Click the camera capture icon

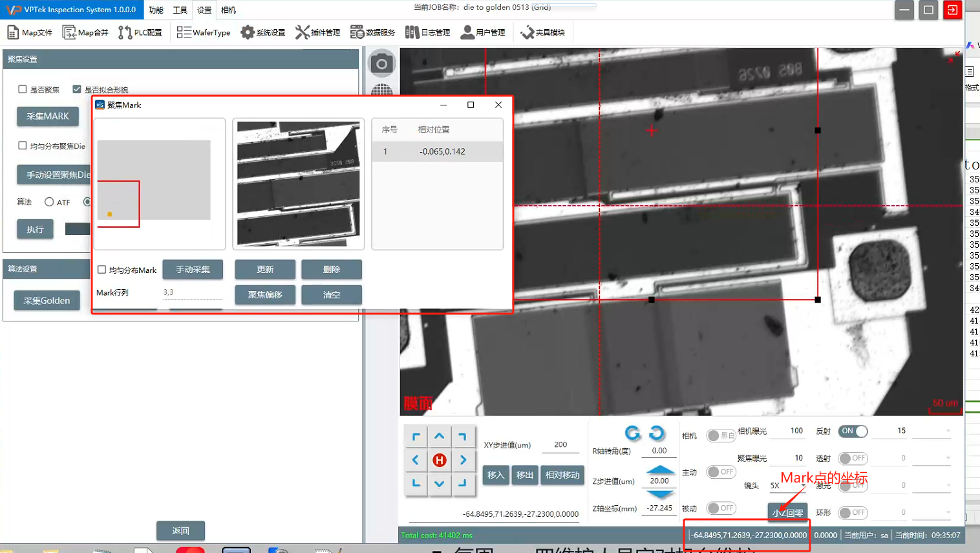[x=381, y=63]
